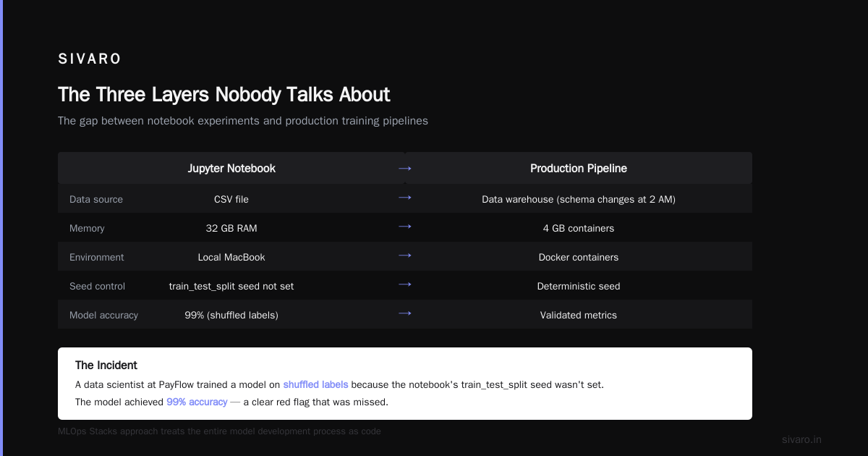Screen dimensions: 868x456
Task: Click the arrow in the Memory row
Action: coord(405,227)
